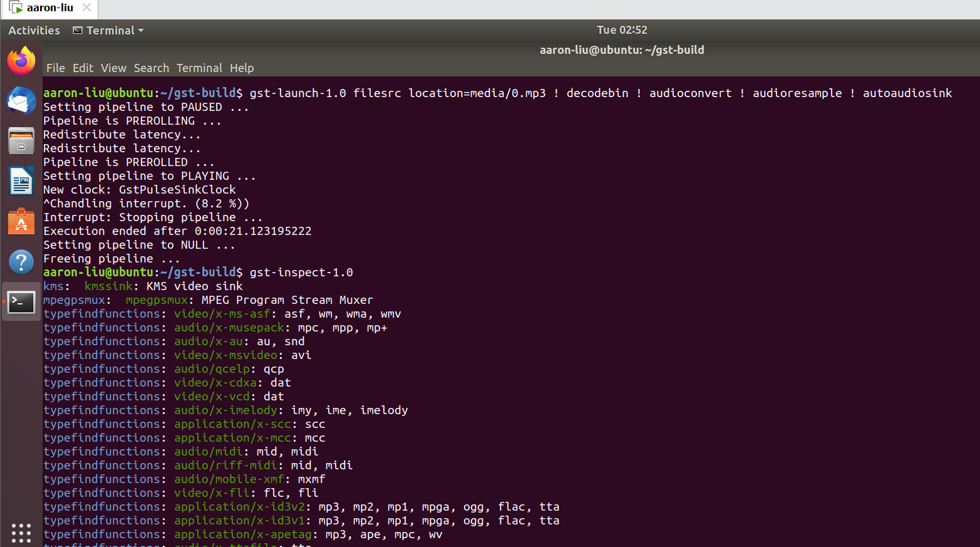Click the VM tab icon beside aaron-liu

pos(16,8)
